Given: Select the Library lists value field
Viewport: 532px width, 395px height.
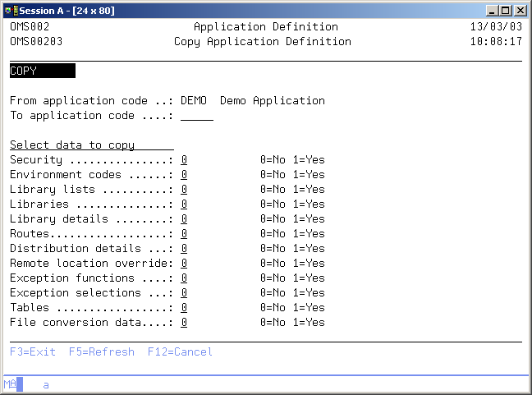Looking at the screenshot, I should (184, 190).
